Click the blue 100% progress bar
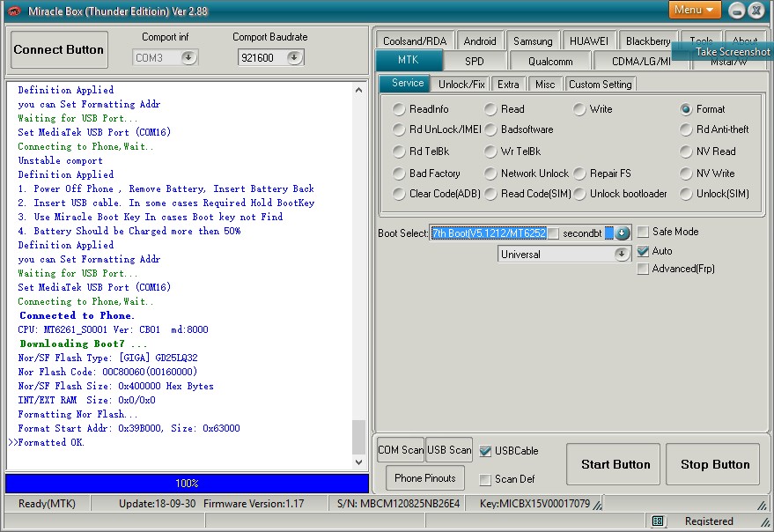The height and width of the screenshot is (532, 774). coord(187,483)
